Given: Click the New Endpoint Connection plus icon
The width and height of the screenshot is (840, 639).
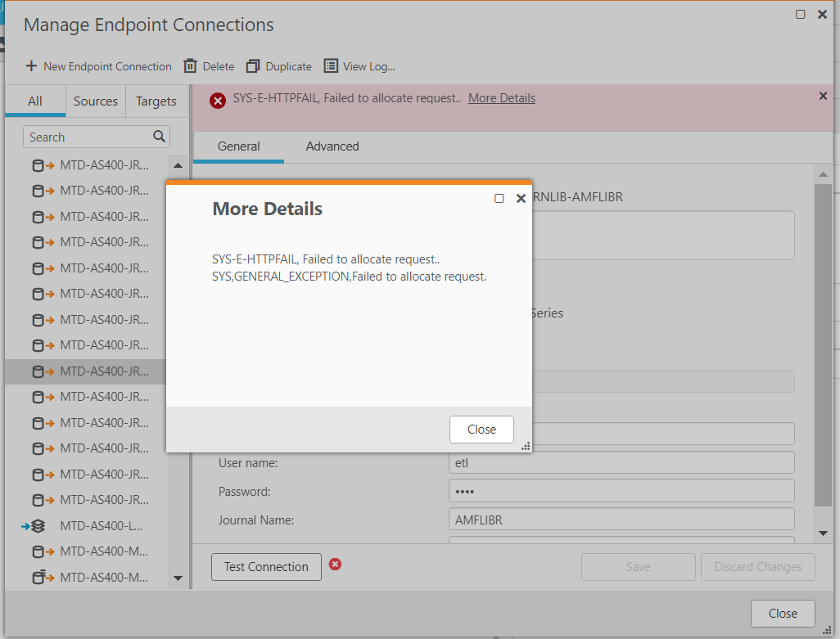Looking at the screenshot, I should [31, 66].
